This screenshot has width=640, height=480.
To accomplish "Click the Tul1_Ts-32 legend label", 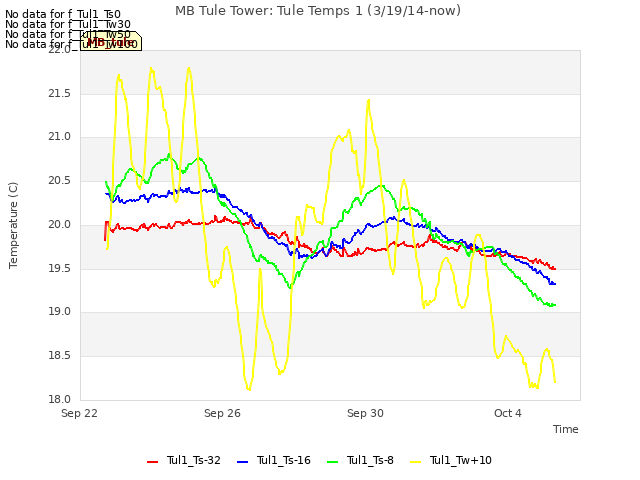I will (x=193, y=460).
